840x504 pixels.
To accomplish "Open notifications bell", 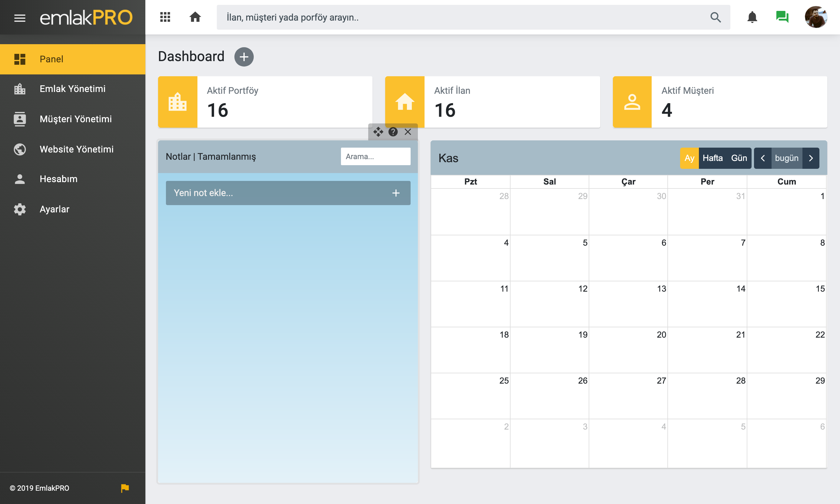I will (x=752, y=17).
